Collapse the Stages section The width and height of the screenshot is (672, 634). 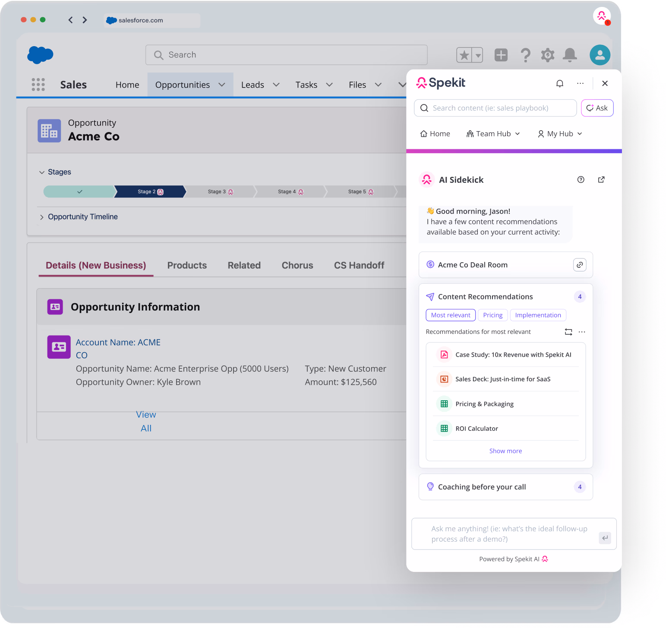click(x=42, y=172)
